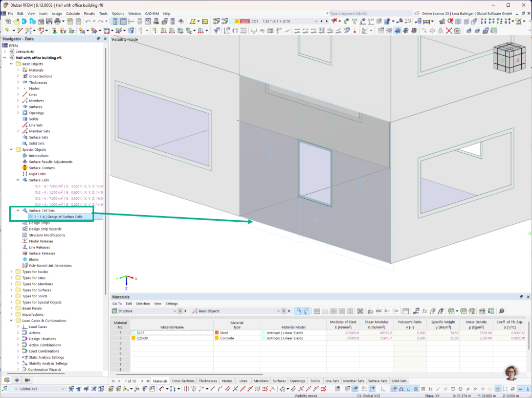
Task: Switch to Navigator Data view icon at the bottom
Action: click(x=7, y=380)
